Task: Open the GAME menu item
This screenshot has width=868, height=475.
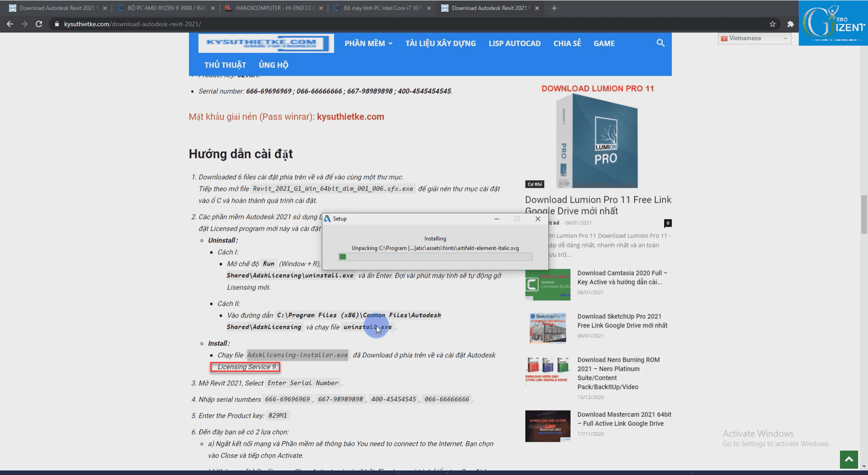Action: (604, 43)
